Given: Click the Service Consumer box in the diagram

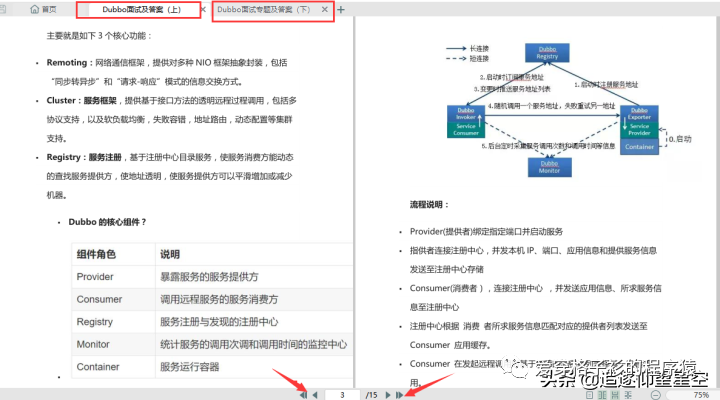Looking at the screenshot, I should click(x=466, y=130).
